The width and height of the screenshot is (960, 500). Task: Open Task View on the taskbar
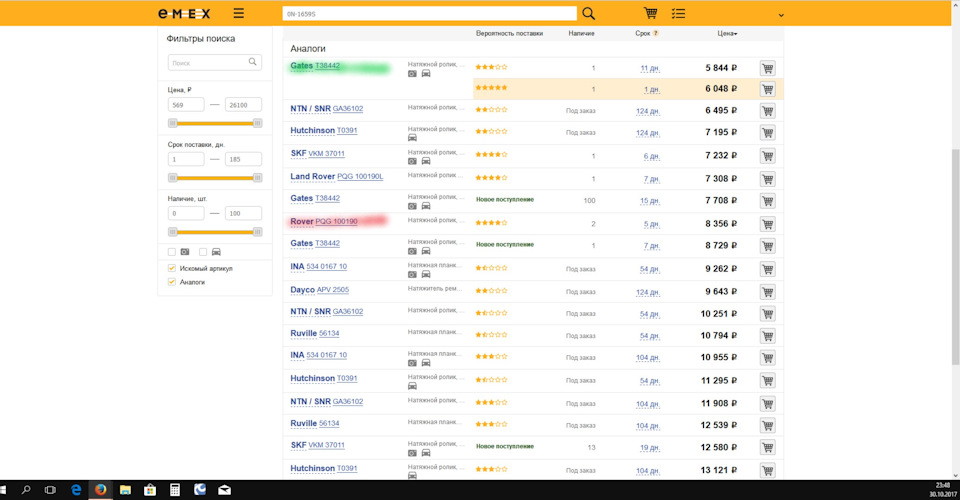[x=50, y=490]
